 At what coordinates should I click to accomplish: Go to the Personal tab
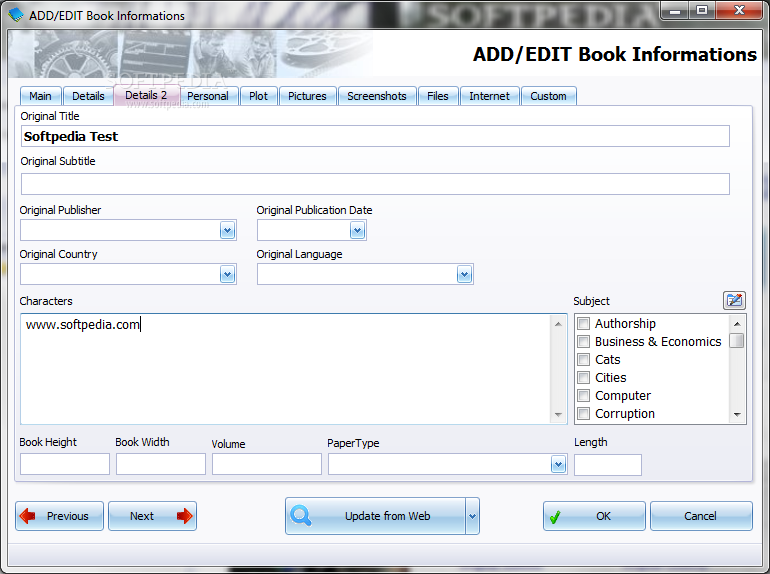[x=208, y=96]
